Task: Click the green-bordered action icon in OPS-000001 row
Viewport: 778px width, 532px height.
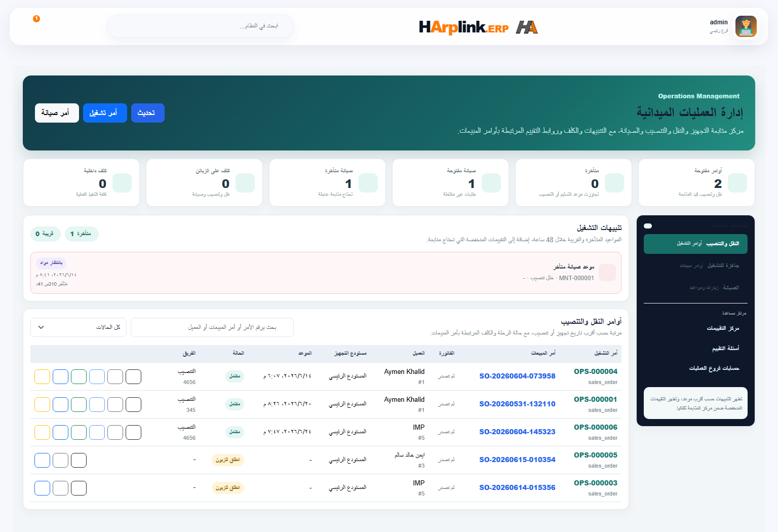Action: point(79,404)
